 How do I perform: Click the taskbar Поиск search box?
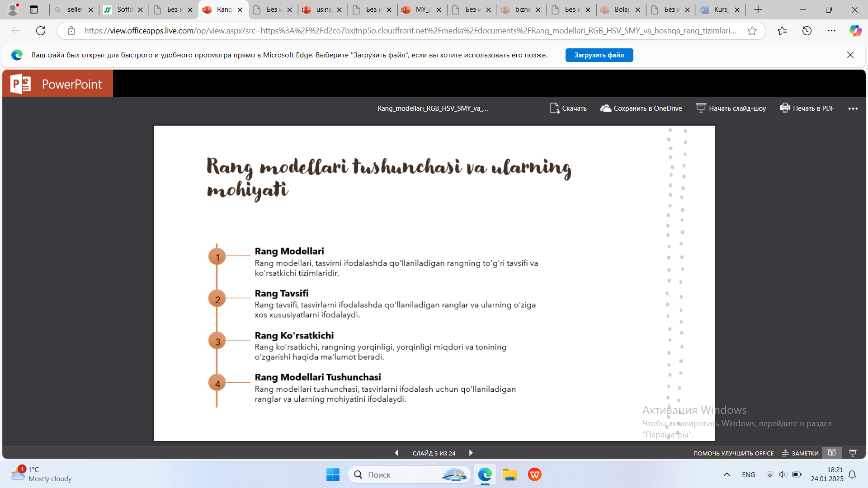pos(409,474)
